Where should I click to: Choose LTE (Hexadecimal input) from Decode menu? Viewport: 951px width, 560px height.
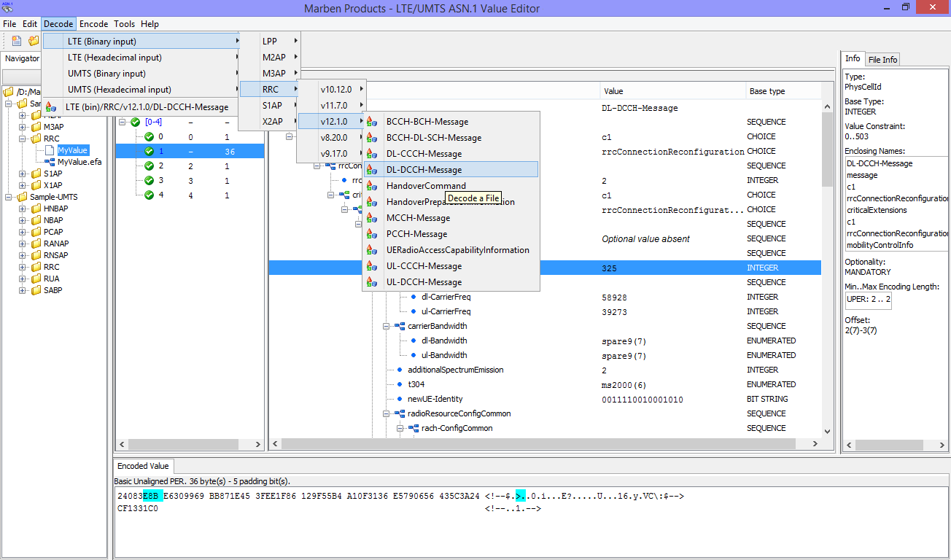[141, 58]
